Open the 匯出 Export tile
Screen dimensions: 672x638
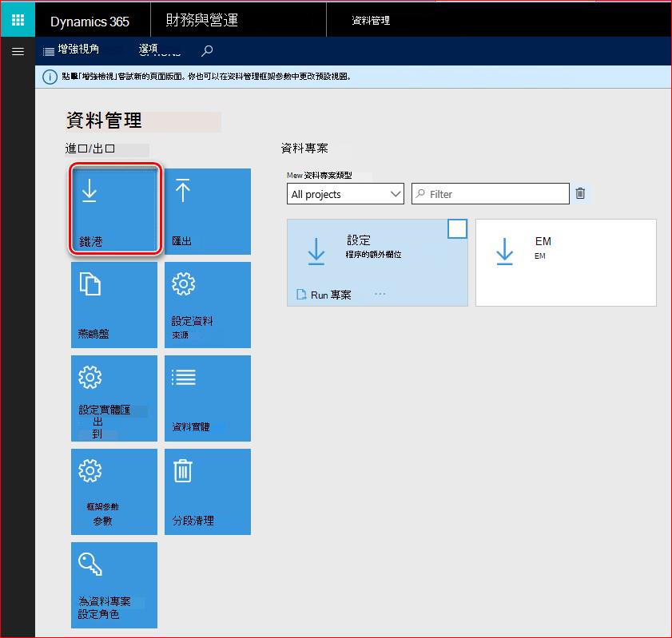tap(208, 212)
